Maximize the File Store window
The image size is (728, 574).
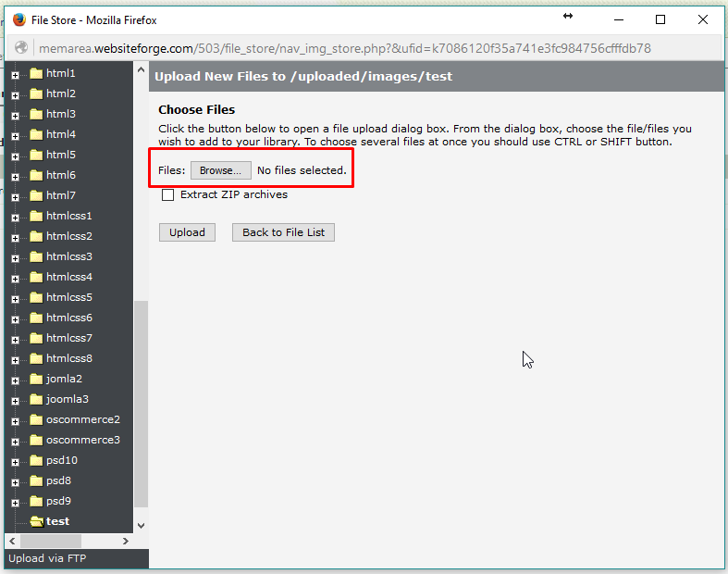(x=660, y=19)
